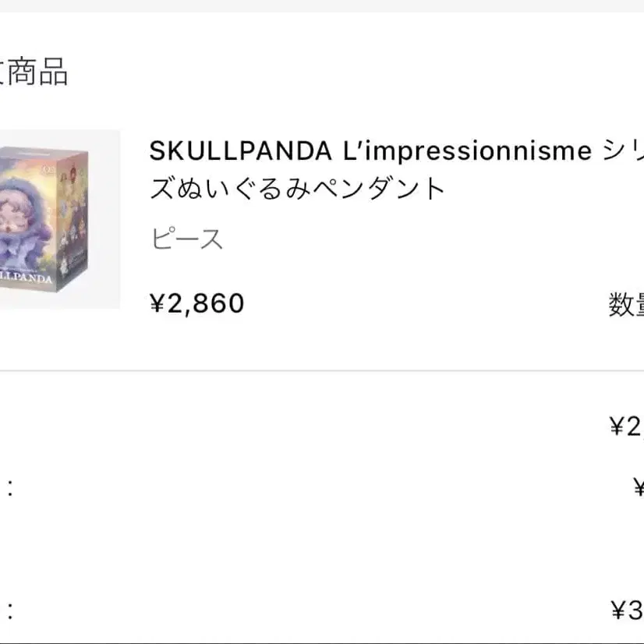Click the colon label in the middle summary row

(10, 489)
